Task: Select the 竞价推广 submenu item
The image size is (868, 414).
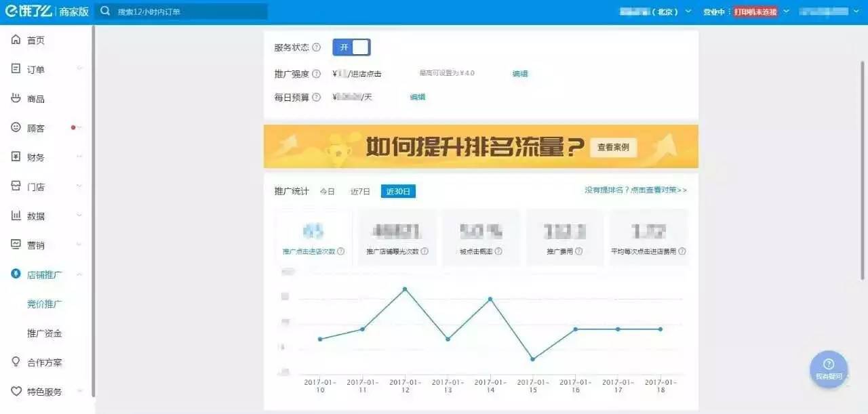Action: [x=45, y=304]
